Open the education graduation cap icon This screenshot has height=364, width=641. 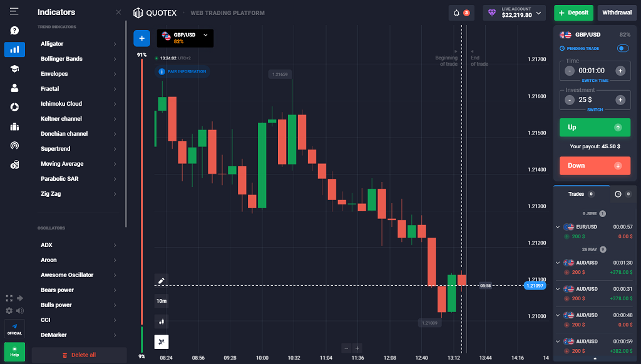click(x=14, y=69)
